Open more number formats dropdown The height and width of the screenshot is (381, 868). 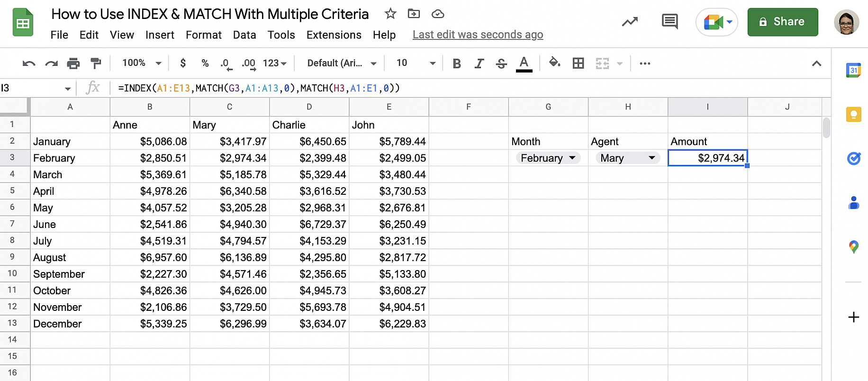click(275, 63)
